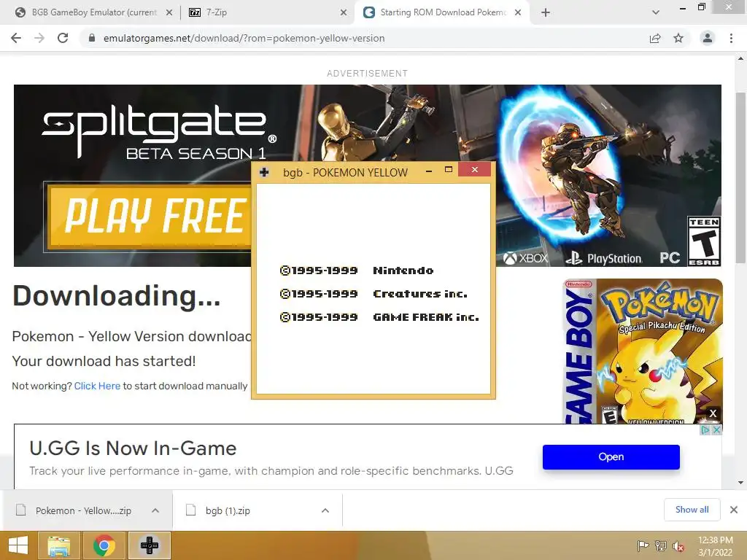Open a new browser tab
747x560 pixels.
click(x=546, y=13)
